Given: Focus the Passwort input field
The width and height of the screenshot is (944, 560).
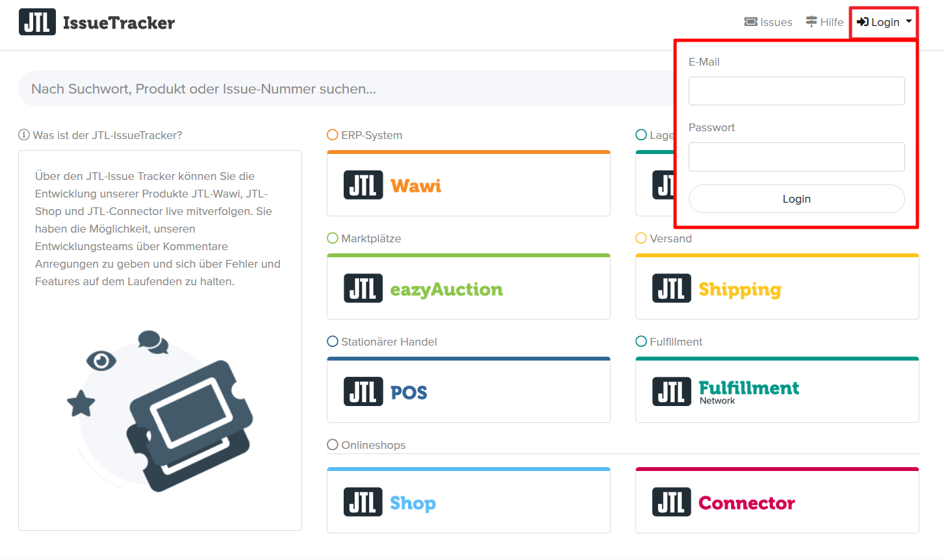Looking at the screenshot, I should point(797,157).
